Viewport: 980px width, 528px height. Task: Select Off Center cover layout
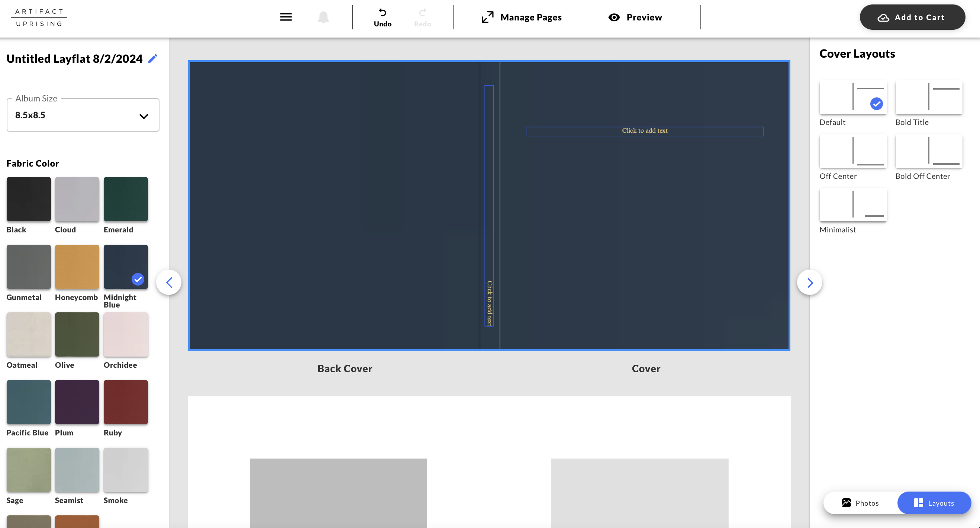[x=853, y=151]
